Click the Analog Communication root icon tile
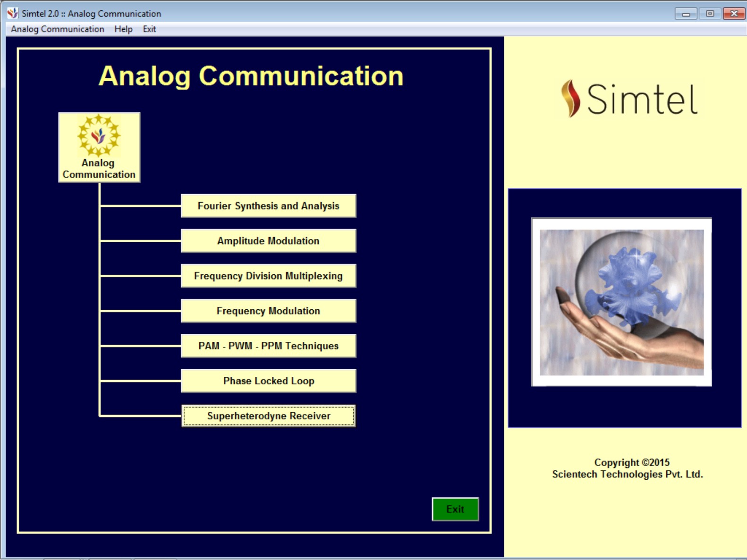This screenshot has height=560, width=747. tap(99, 147)
